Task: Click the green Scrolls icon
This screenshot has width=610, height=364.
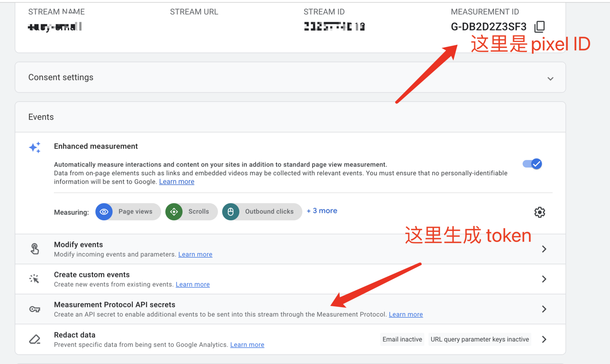Action: [174, 212]
